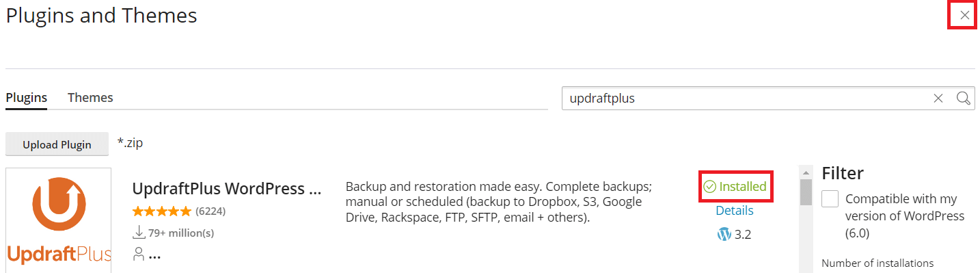Click the plugin author person icon
The image size is (980, 273).
point(139,254)
